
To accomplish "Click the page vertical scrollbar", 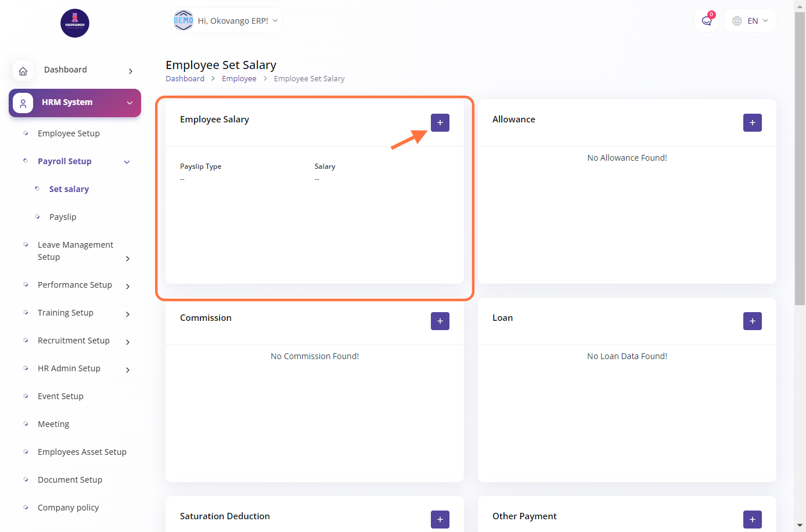I will 800,157.
